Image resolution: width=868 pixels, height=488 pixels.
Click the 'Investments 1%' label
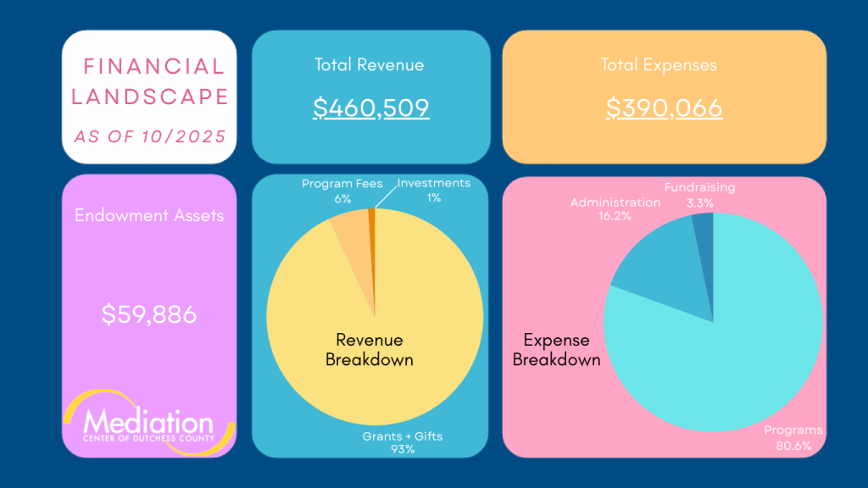[x=433, y=190]
